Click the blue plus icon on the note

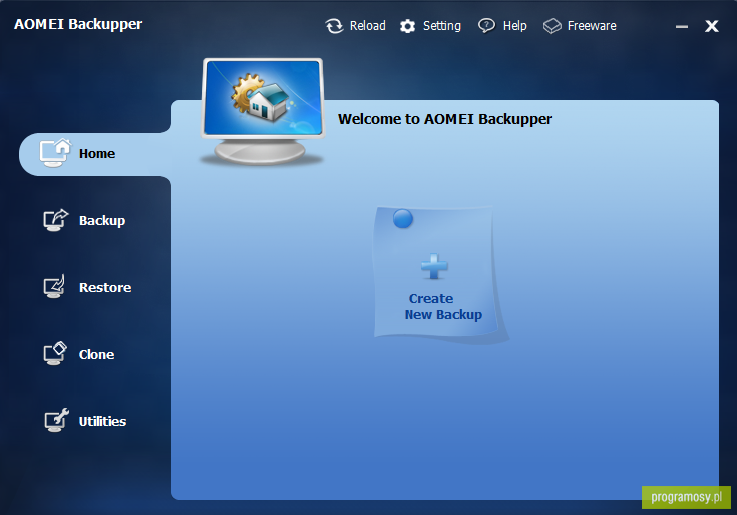coord(434,266)
